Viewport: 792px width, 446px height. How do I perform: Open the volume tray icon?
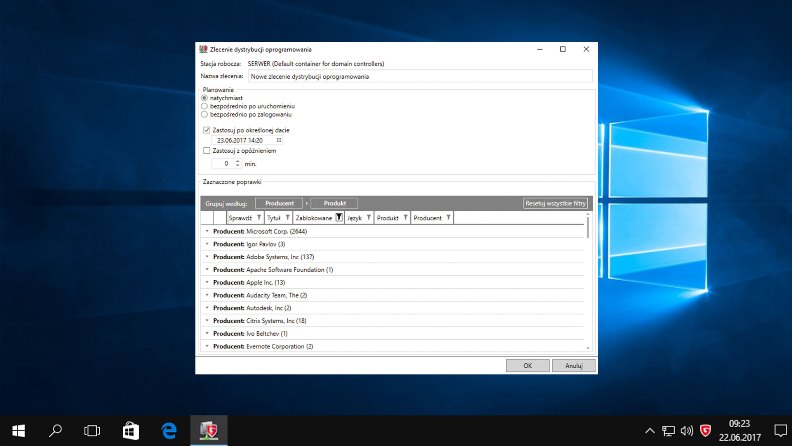tap(686, 431)
